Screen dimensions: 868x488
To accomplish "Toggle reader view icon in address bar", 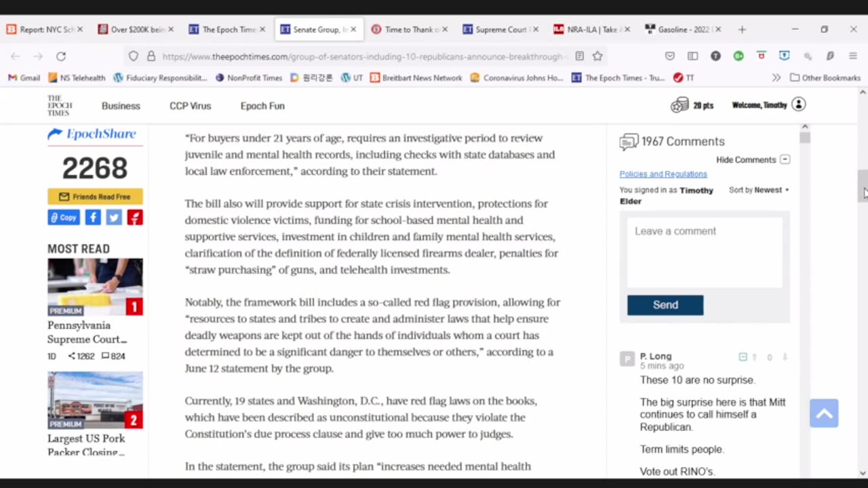I will (x=579, y=56).
